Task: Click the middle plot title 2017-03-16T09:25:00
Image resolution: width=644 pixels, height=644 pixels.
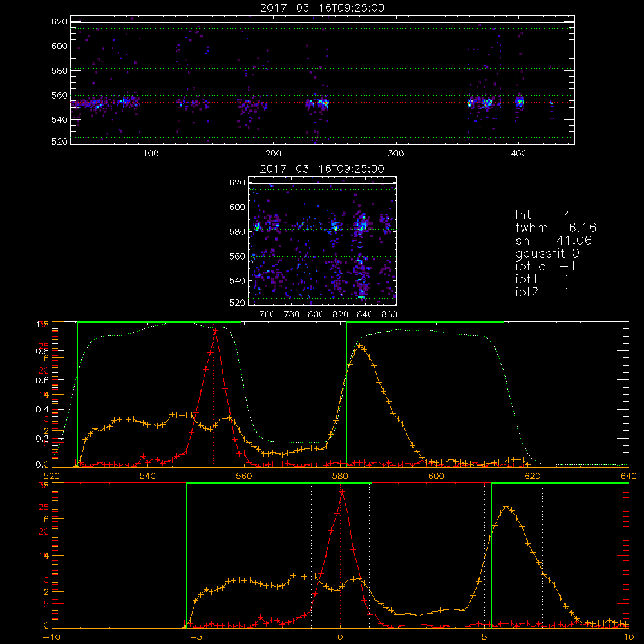Action: tap(322, 169)
